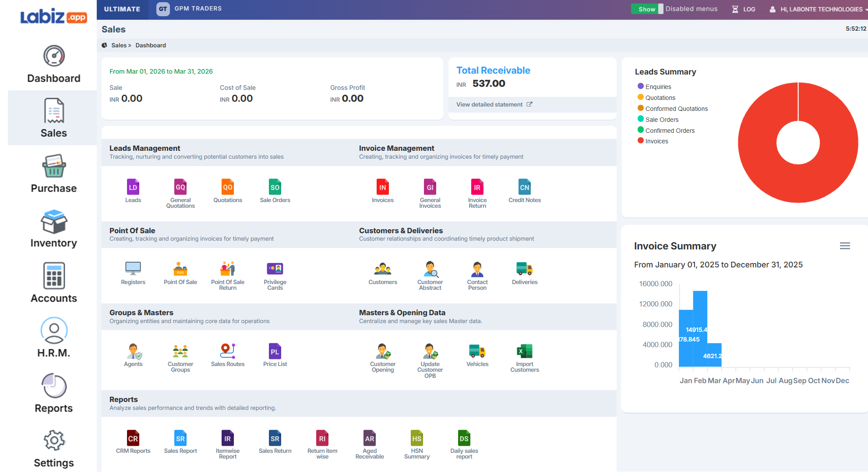Open Import Customers Excel icon

coord(525,351)
